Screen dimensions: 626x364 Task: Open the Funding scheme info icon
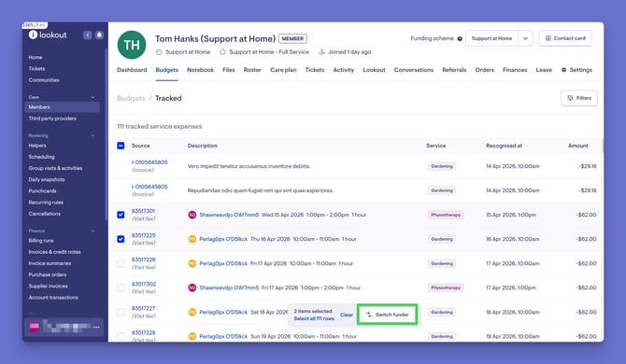[460, 38]
